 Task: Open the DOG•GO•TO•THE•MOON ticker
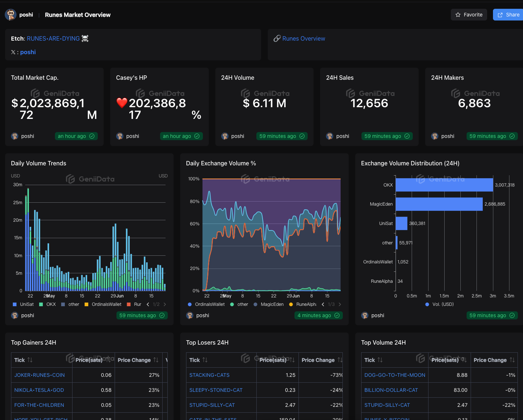click(394, 375)
